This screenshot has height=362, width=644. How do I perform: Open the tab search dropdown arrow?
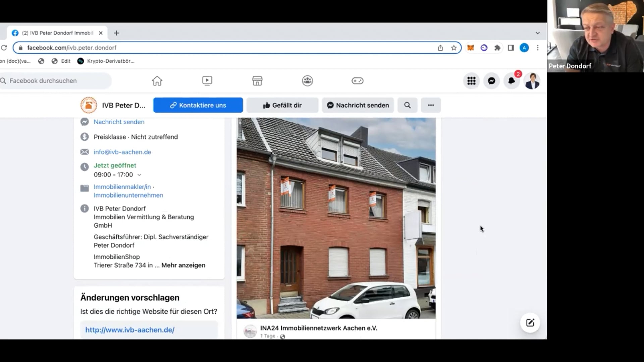538,33
